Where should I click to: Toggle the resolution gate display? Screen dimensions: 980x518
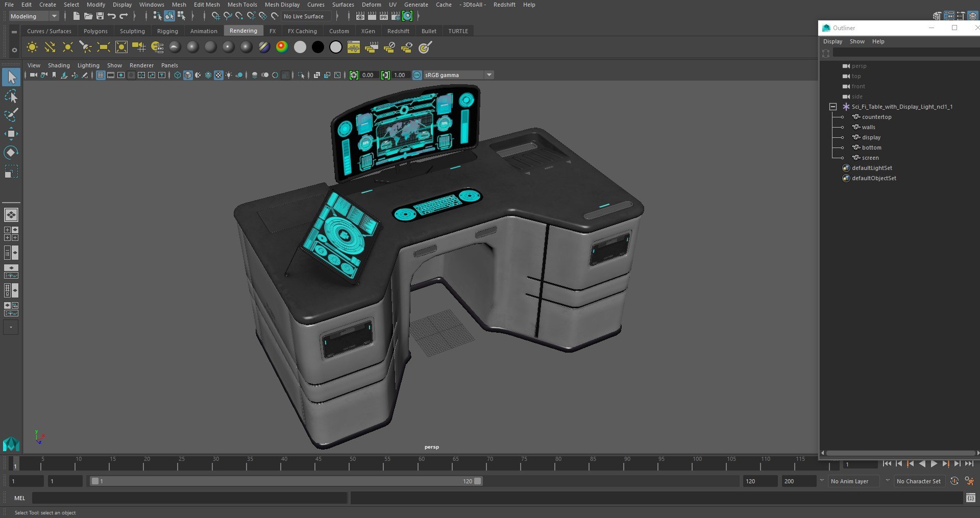pos(121,75)
